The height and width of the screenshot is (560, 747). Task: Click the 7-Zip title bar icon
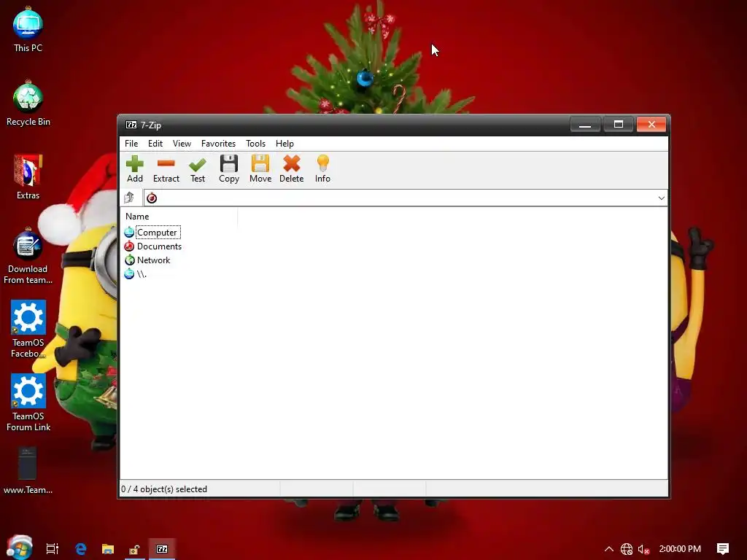(x=131, y=125)
